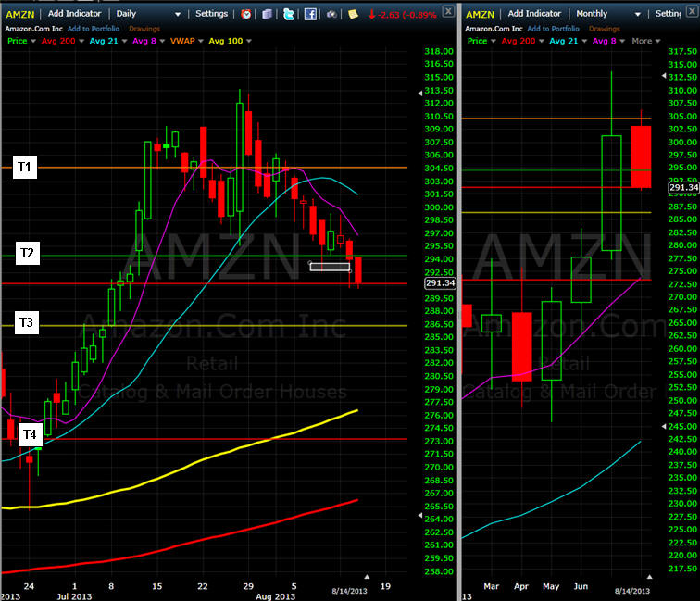Click the 291.34 current price label on the monthly axis
The height and width of the screenshot is (601, 700).
[683, 188]
